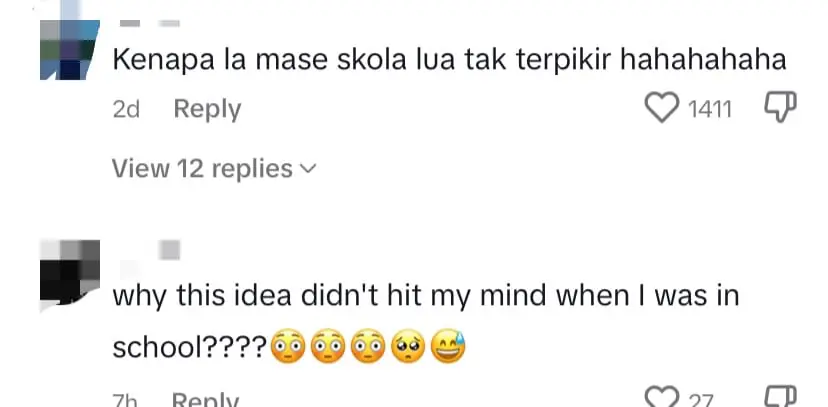Click the 1411 like count

coord(711,109)
